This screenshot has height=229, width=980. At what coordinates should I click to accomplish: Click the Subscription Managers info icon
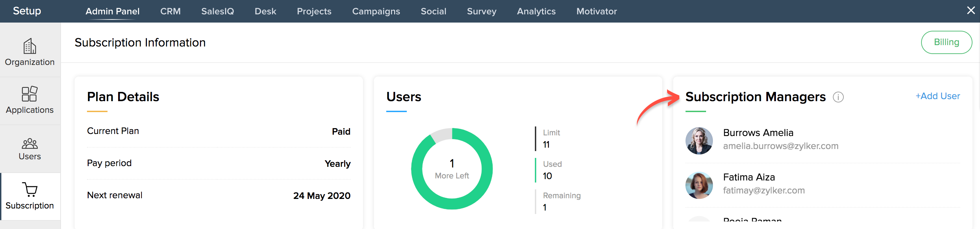pos(838,97)
